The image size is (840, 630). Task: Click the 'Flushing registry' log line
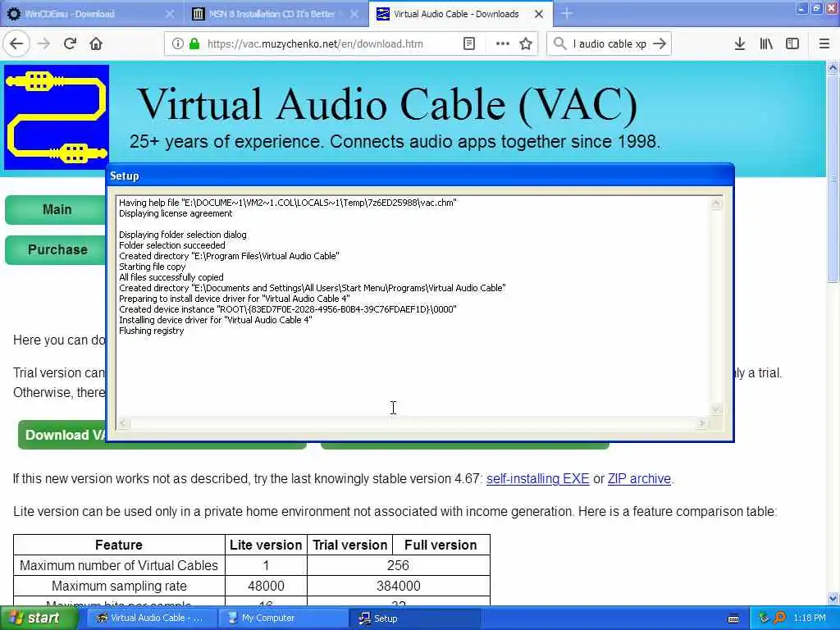click(152, 331)
